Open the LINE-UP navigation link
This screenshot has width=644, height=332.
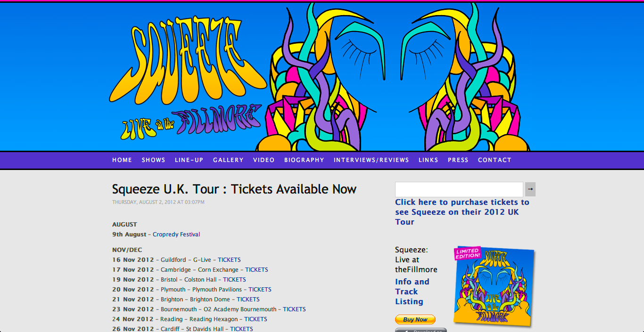pos(189,160)
